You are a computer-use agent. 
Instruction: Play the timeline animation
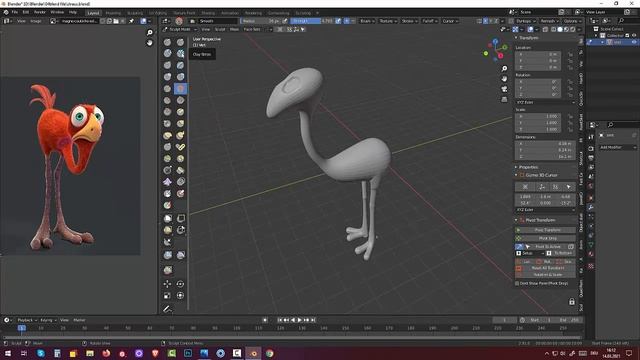tap(299, 320)
